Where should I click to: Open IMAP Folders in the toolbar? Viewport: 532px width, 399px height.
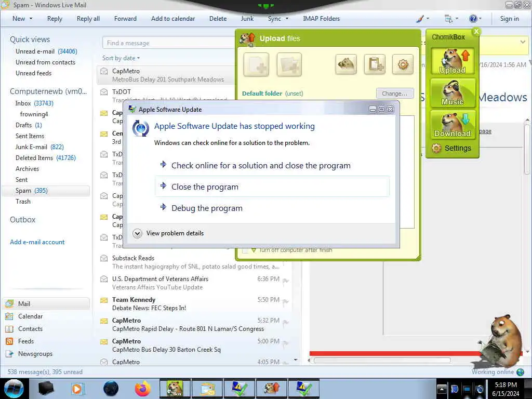321,19
